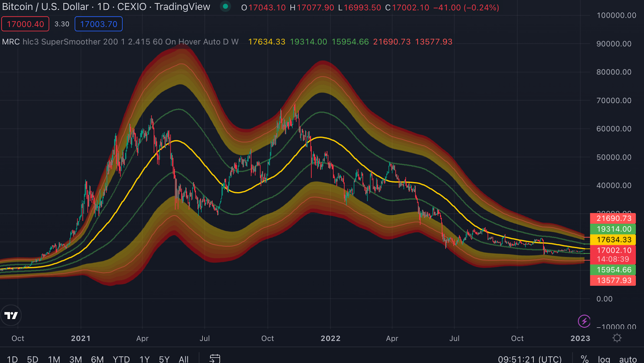Click the 15954.66 legend value

[350, 42]
